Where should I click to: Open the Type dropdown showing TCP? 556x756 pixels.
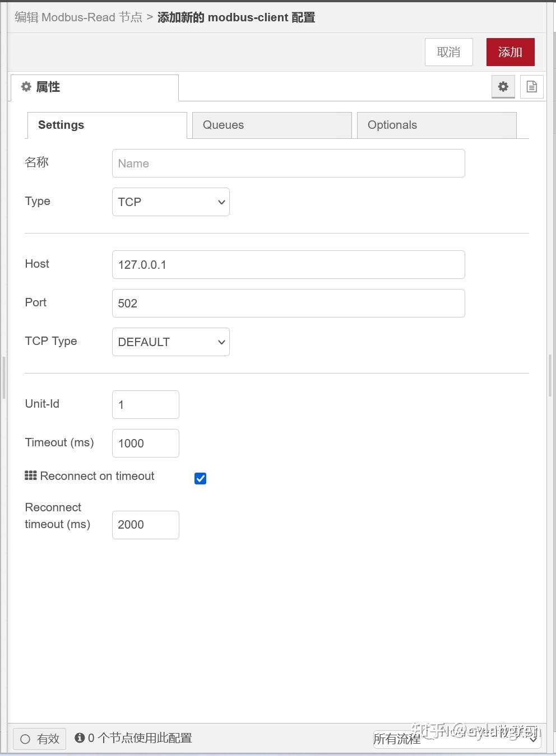[170, 202]
